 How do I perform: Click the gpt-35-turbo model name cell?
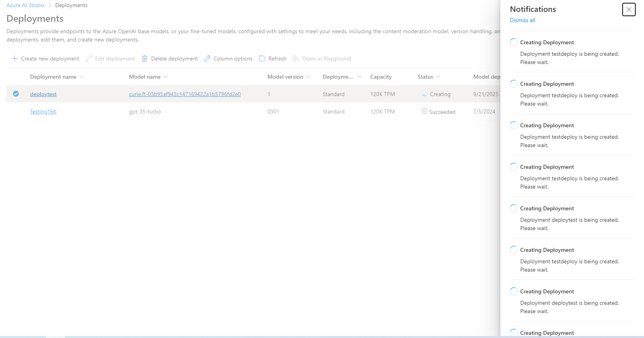pyautogui.click(x=145, y=111)
